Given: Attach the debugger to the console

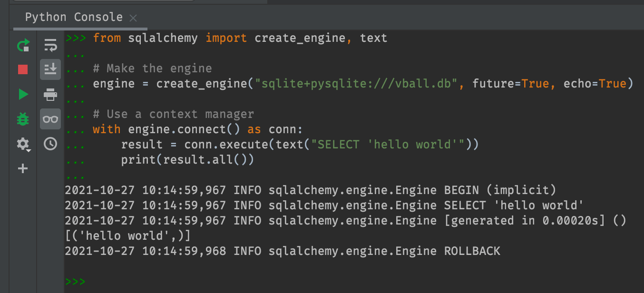Looking at the screenshot, I should point(23,119).
